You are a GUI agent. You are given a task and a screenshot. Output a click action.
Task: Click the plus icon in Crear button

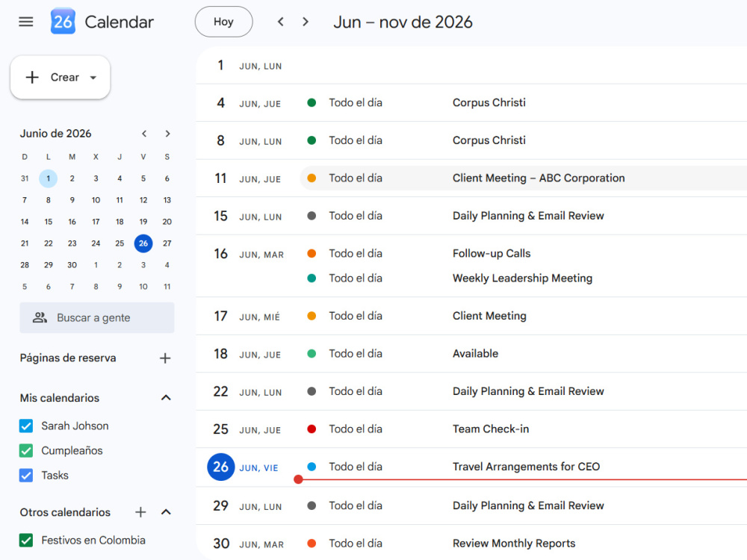point(32,77)
